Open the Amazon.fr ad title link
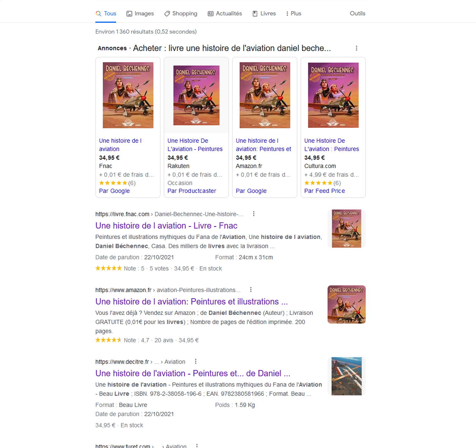The height and width of the screenshot is (448, 476). coord(263,145)
